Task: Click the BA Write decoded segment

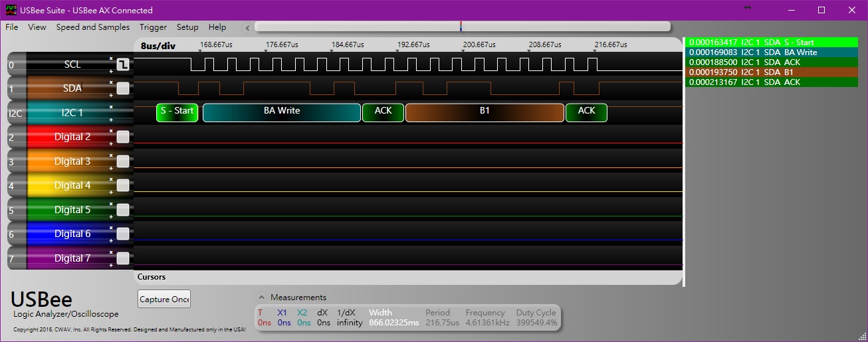Action: [x=282, y=113]
